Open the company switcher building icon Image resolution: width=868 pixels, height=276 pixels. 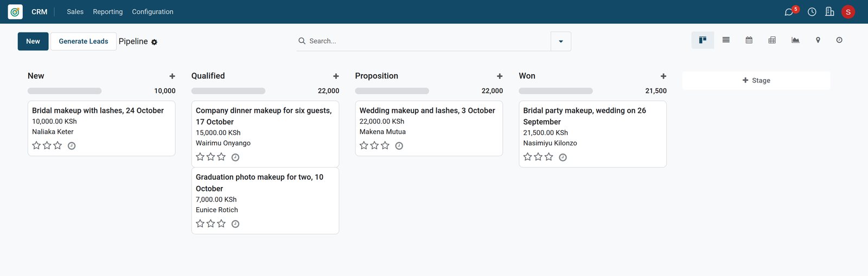pyautogui.click(x=829, y=11)
